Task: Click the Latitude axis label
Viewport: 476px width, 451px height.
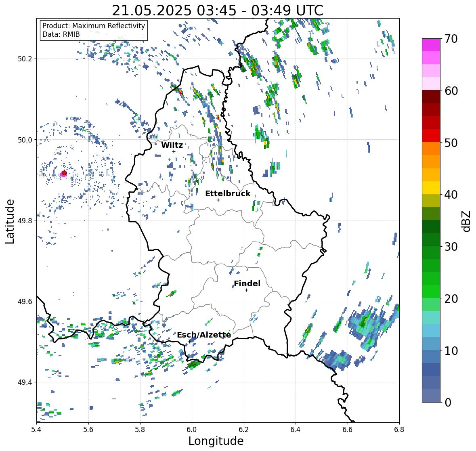Action: (x=10, y=221)
